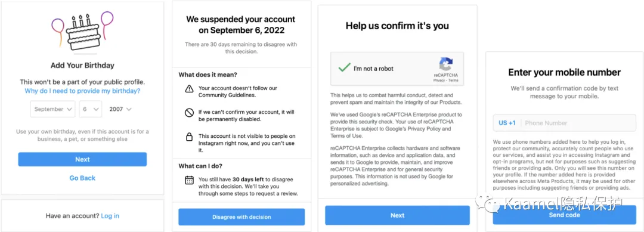The width and height of the screenshot is (644, 232).
Task: Toggle the I'm not a robot checkbox
Action: point(344,68)
